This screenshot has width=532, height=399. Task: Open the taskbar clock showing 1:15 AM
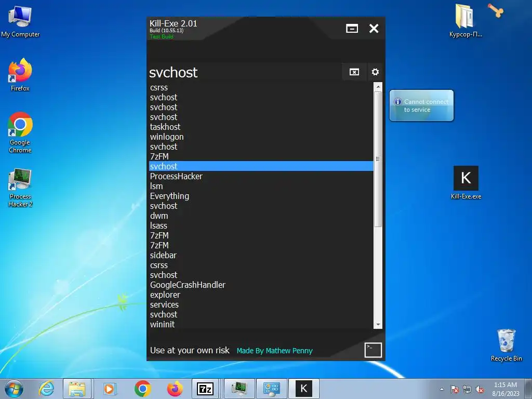click(506, 389)
